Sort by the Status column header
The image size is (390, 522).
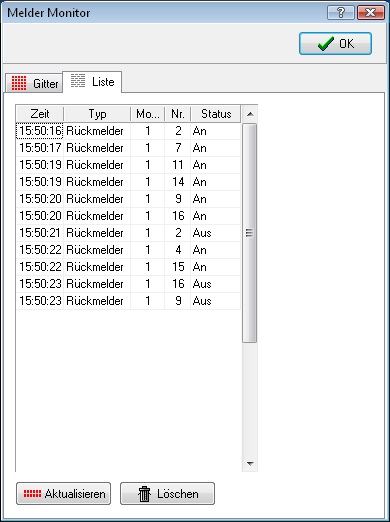[x=216, y=114]
